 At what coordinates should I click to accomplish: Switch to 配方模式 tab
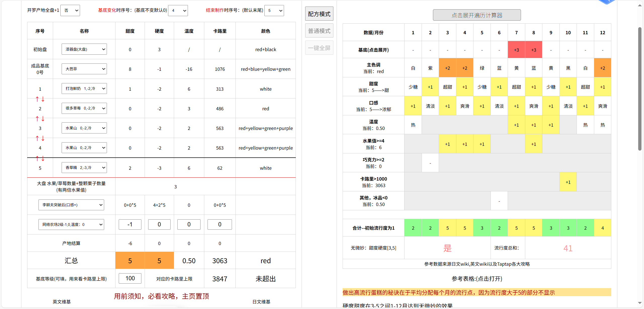[319, 14]
